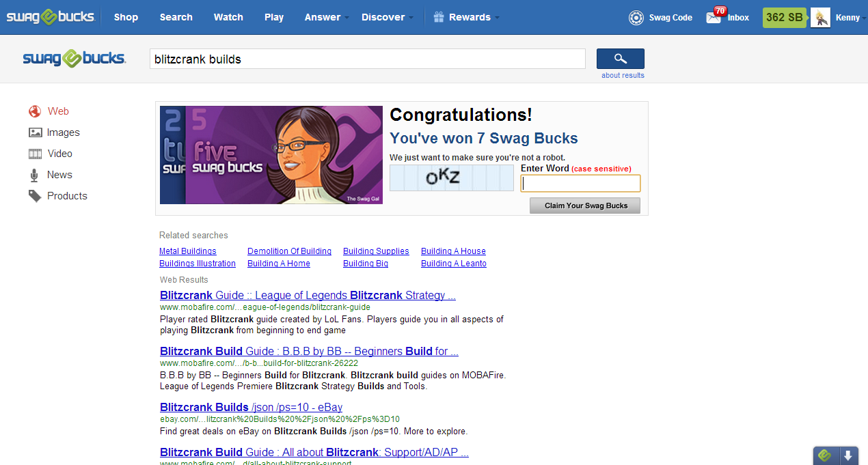Click the Web label in sidebar
868x465 pixels.
click(58, 111)
